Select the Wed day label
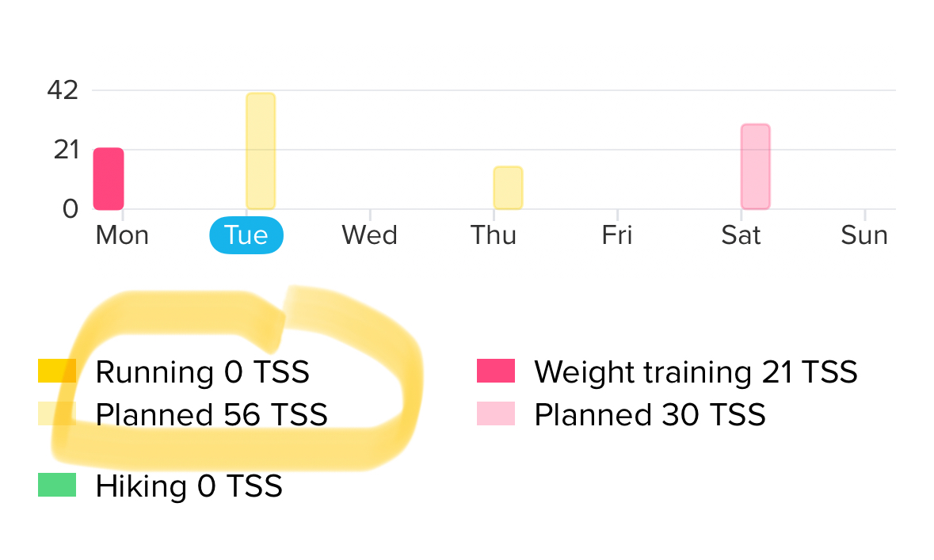 point(369,235)
